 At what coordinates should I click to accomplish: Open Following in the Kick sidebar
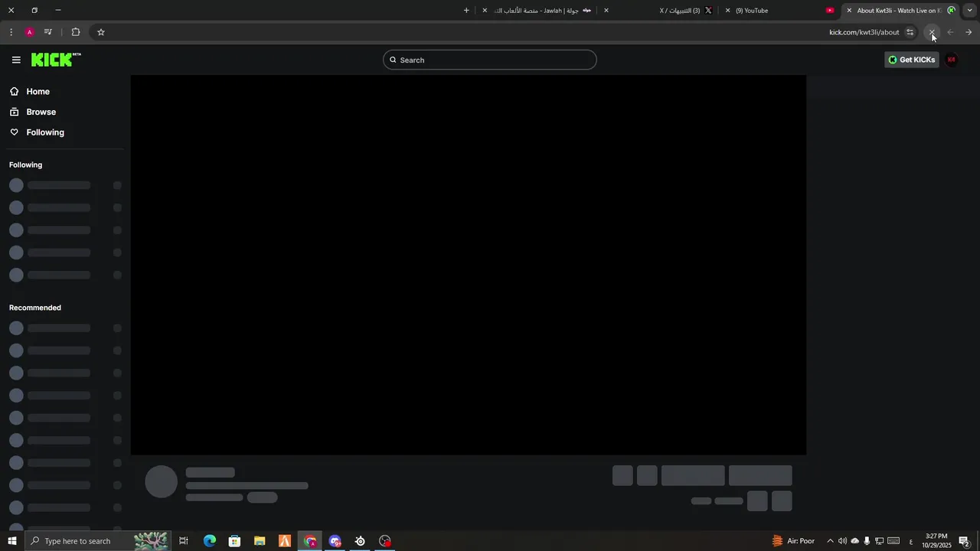tap(45, 132)
